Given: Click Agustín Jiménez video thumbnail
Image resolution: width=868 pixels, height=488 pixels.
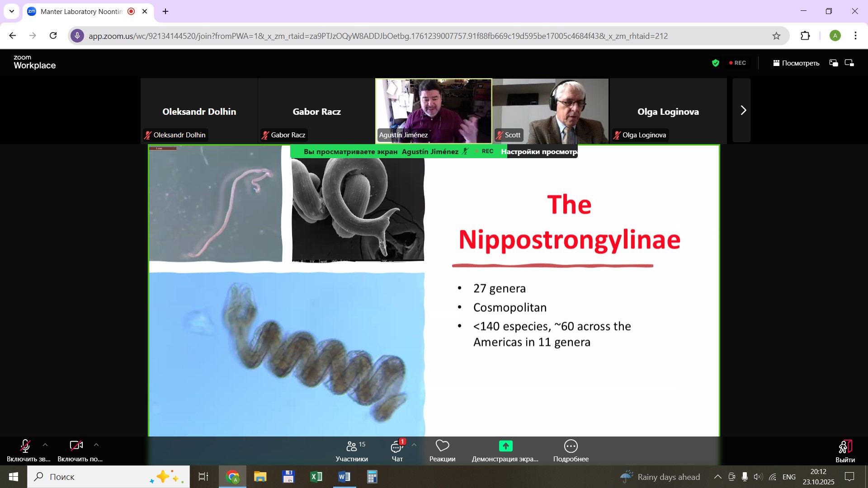Looking at the screenshot, I should coord(434,111).
